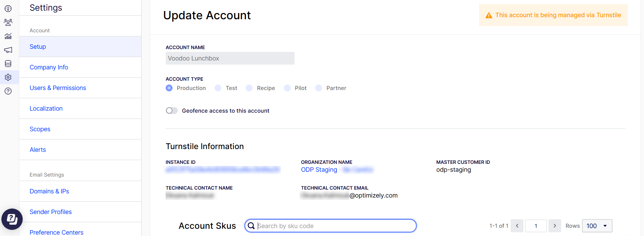The image size is (644, 236).
Task: Toggle Geofence access to this account
Action: 171,111
